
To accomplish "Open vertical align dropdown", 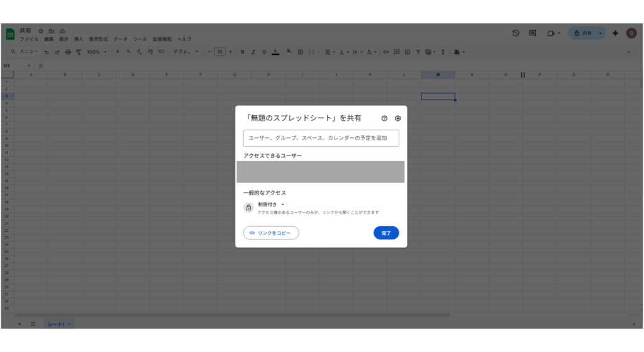I will [344, 52].
